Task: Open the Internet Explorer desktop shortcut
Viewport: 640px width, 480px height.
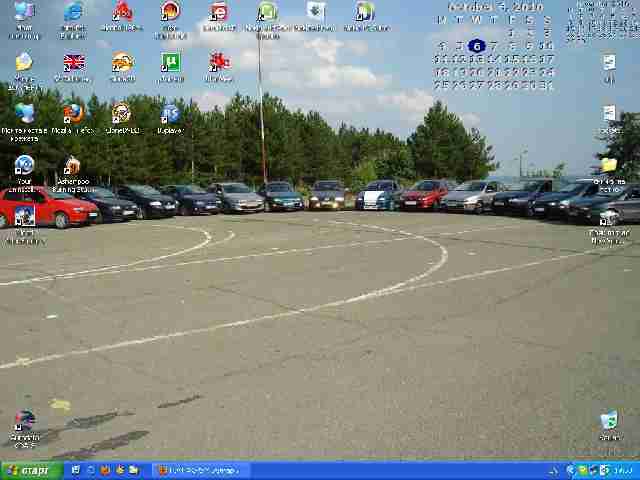Action: click(x=73, y=13)
